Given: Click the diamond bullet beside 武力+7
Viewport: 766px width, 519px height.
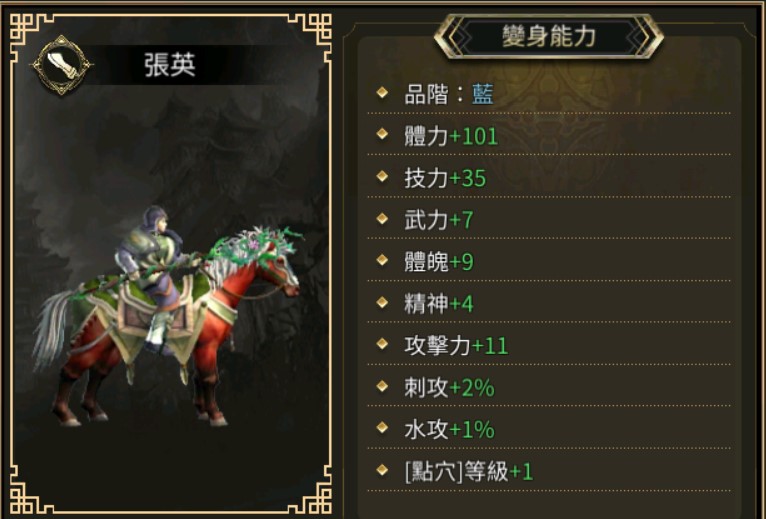Looking at the screenshot, I should [x=383, y=218].
